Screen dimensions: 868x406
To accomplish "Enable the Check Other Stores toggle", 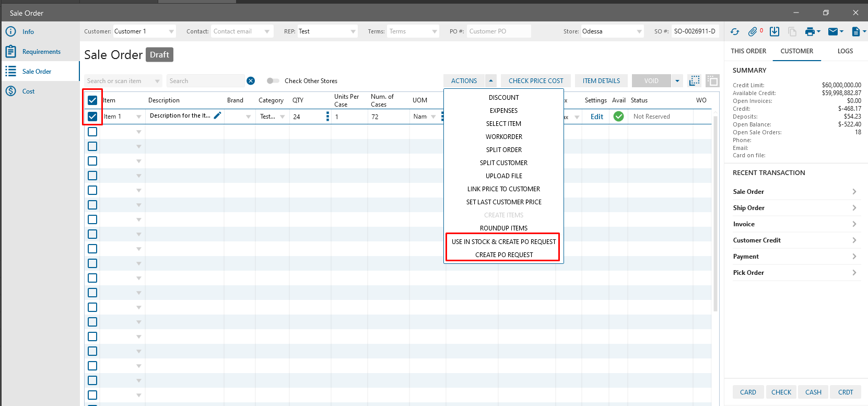I will tap(273, 81).
